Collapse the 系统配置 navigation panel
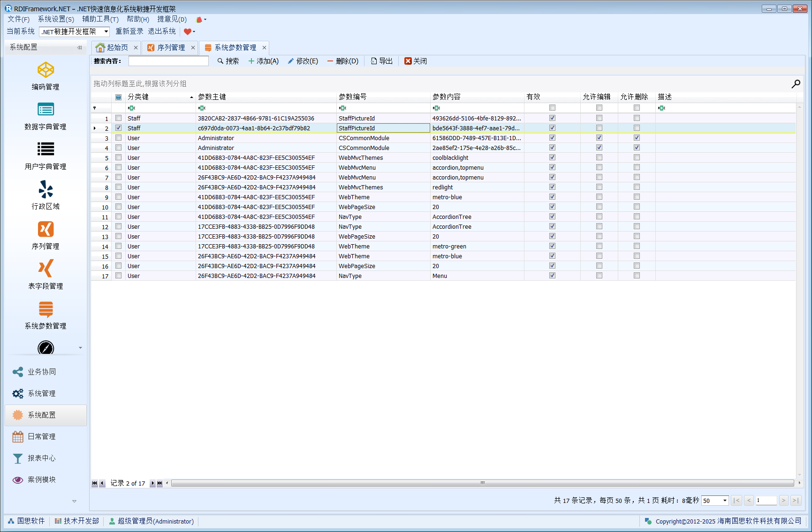 79,47
